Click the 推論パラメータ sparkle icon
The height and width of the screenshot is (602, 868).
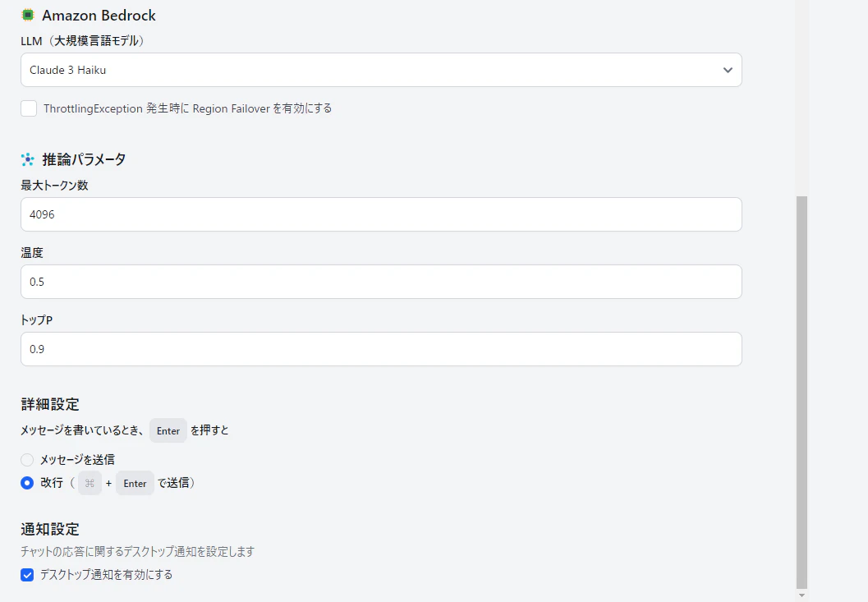pyautogui.click(x=28, y=159)
